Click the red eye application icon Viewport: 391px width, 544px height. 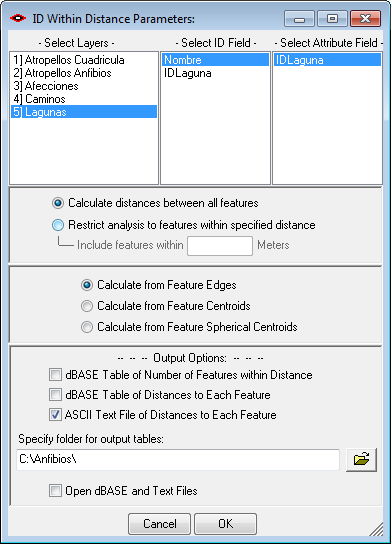click(x=18, y=18)
